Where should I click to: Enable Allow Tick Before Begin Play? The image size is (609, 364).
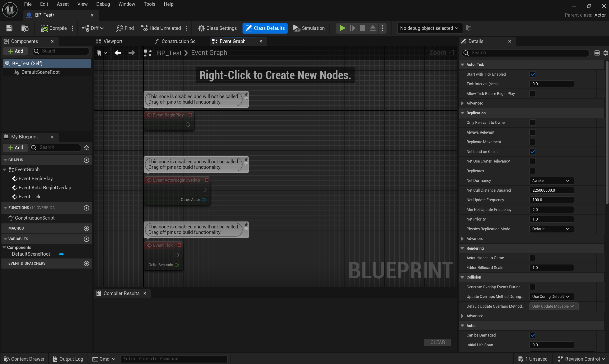(533, 94)
